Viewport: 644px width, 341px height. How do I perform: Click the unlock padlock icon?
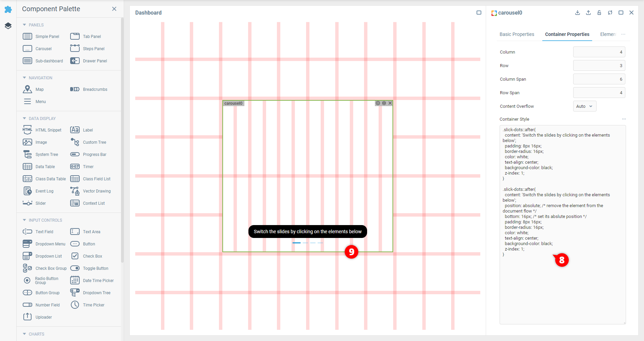pyautogui.click(x=599, y=13)
